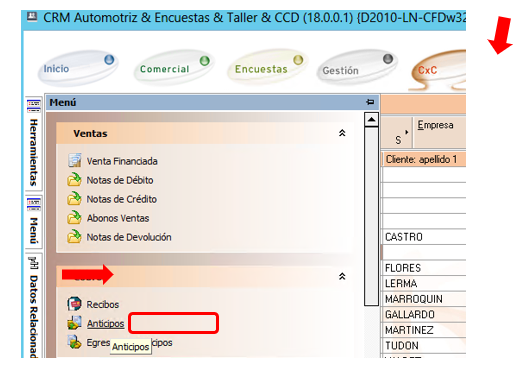Click the pin icon in Menú header
Viewport: 520px width, 383px height.
[x=370, y=102]
